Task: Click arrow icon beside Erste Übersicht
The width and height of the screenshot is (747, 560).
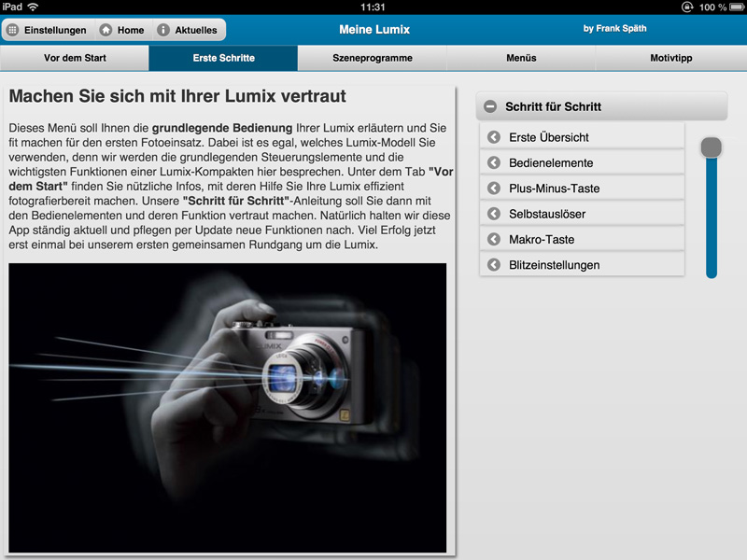Action: 494,137
